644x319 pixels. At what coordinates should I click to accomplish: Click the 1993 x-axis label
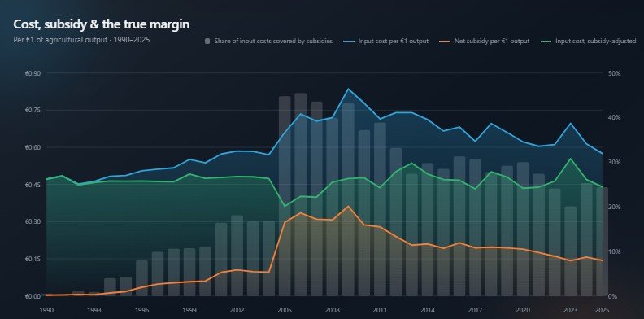pos(94,310)
